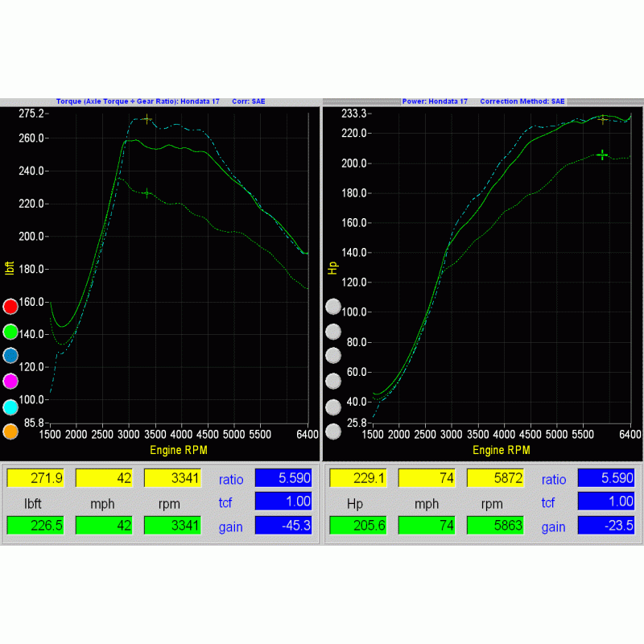Click the yellow 271.9 lbft value field
Image resolution: width=644 pixels, height=644 pixels.
(x=35, y=478)
